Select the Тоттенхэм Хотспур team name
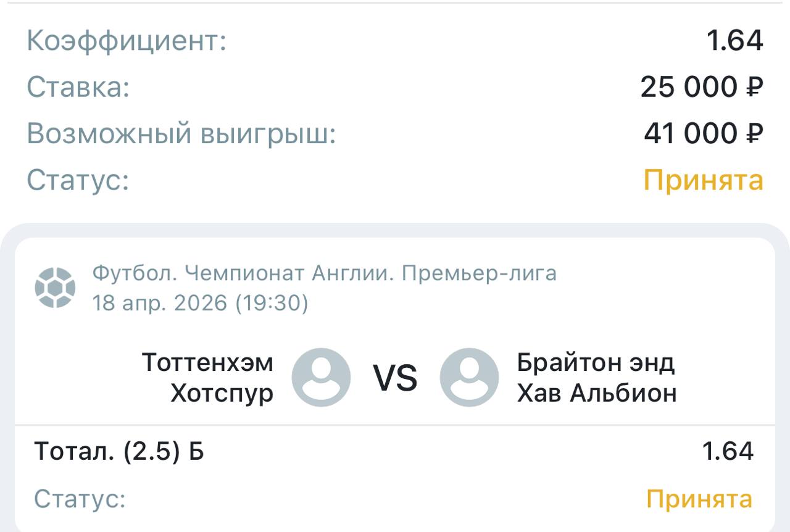790x532 pixels. click(208, 377)
